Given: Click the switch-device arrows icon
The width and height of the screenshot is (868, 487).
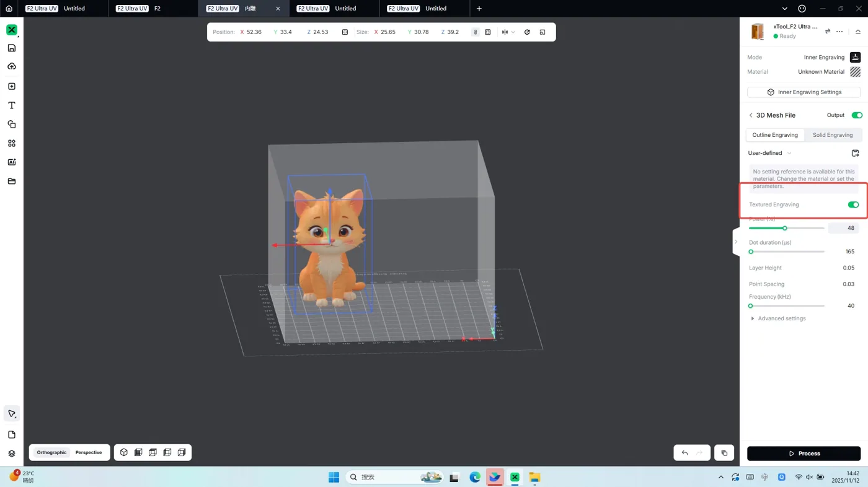Looking at the screenshot, I should [828, 32].
